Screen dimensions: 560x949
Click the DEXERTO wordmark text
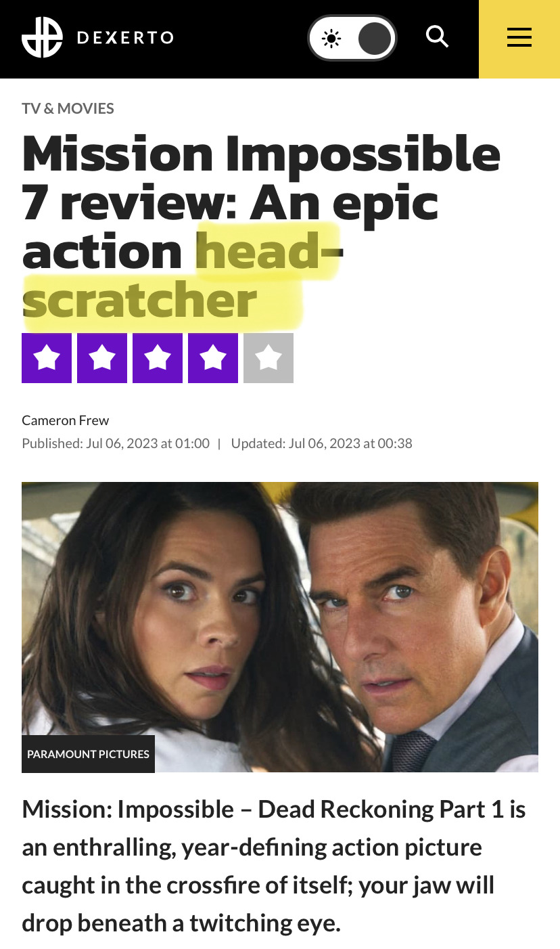[x=125, y=38]
